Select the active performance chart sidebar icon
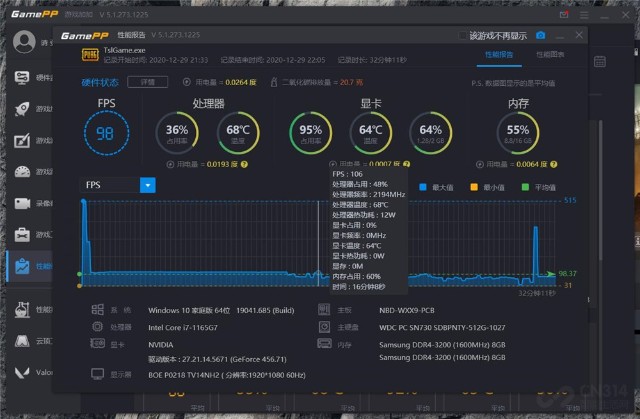 pyautogui.click(x=21, y=266)
